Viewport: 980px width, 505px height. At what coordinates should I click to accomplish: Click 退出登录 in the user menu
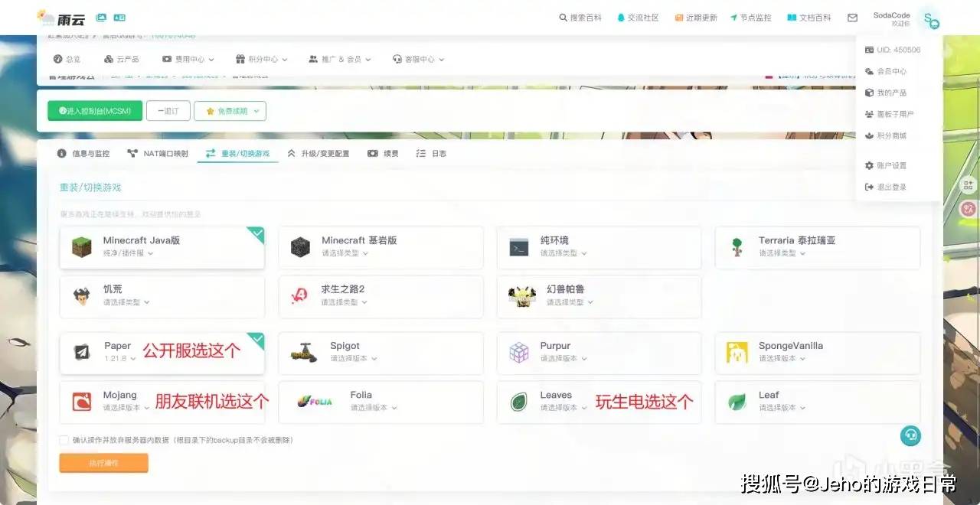(886, 187)
